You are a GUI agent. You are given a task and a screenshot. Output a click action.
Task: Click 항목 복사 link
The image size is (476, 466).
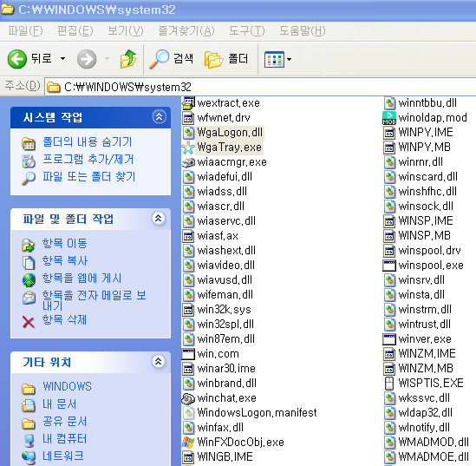(65, 260)
